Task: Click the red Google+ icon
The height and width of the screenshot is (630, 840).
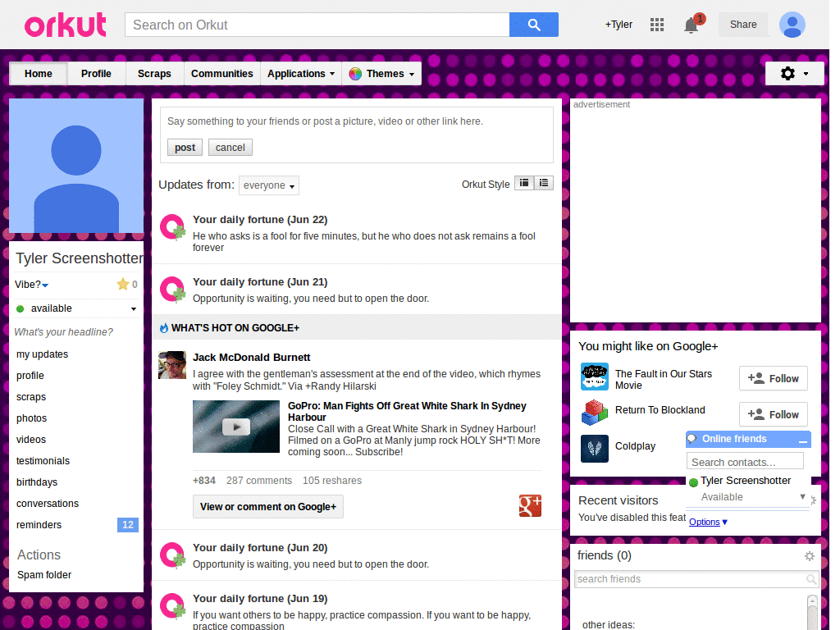Action: click(530, 505)
